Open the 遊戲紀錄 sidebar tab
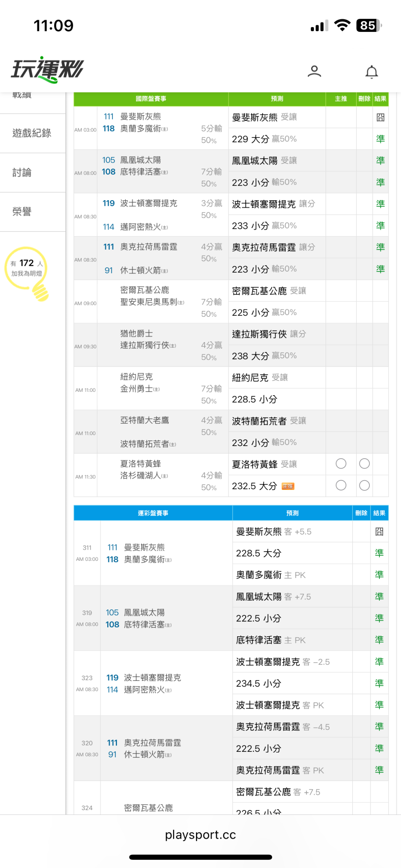The image size is (401, 868). point(32,133)
